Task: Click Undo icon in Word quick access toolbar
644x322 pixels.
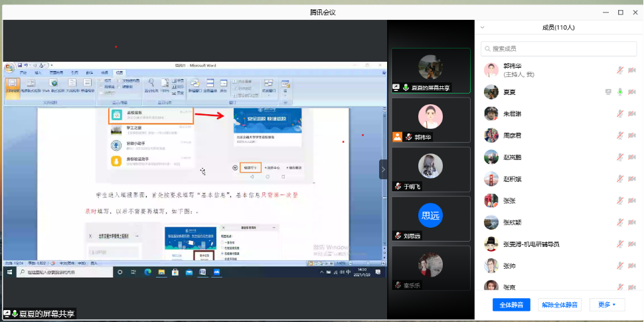Action: coord(26,65)
